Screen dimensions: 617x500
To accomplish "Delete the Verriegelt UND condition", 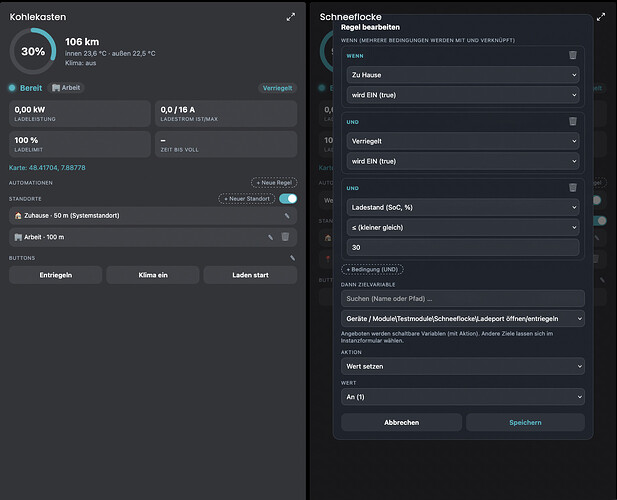I will point(573,121).
